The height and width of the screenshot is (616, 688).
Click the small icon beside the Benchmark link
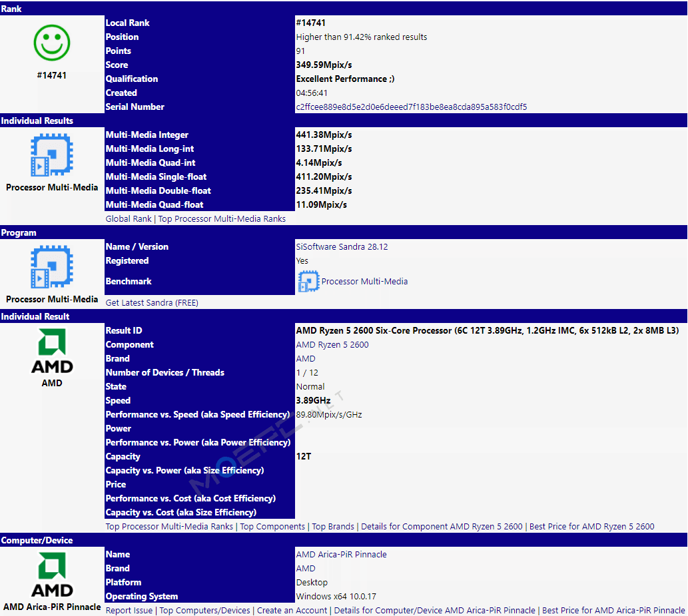[x=308, y=281]
